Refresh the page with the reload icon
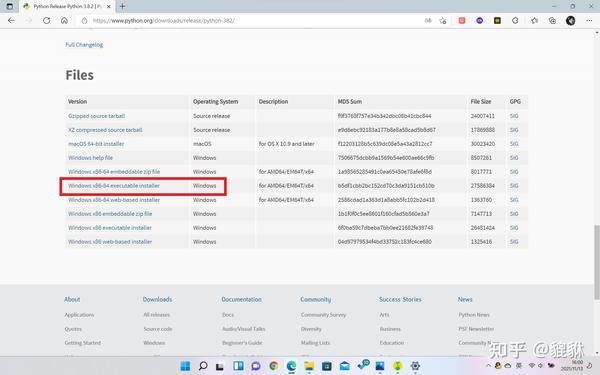600x375 pixels. click(x=46, y=21)
